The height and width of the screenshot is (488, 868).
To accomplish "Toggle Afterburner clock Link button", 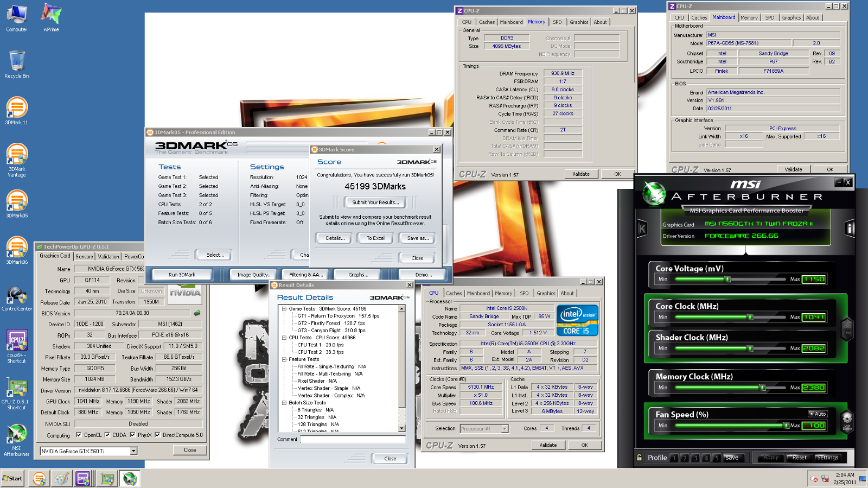I will click(x=847, y=328).
